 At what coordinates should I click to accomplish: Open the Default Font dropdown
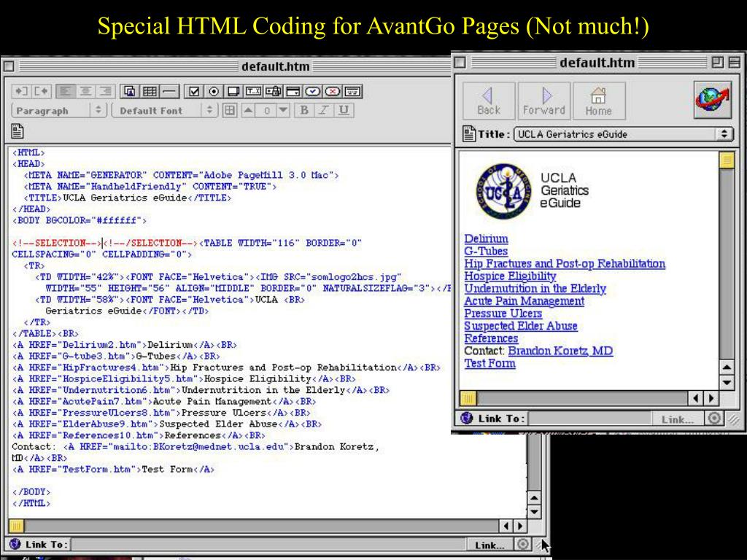(164, 111)
